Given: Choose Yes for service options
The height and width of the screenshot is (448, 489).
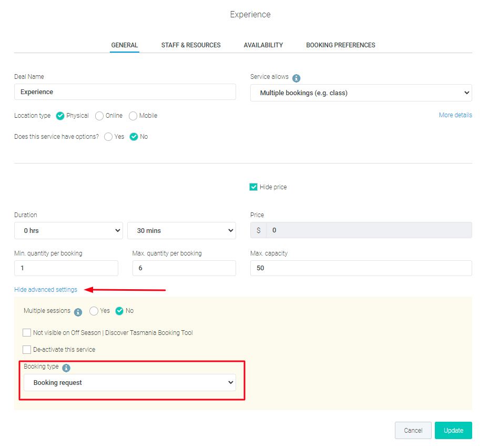Looking at the screenshot, I should click(x=108, y=137).
